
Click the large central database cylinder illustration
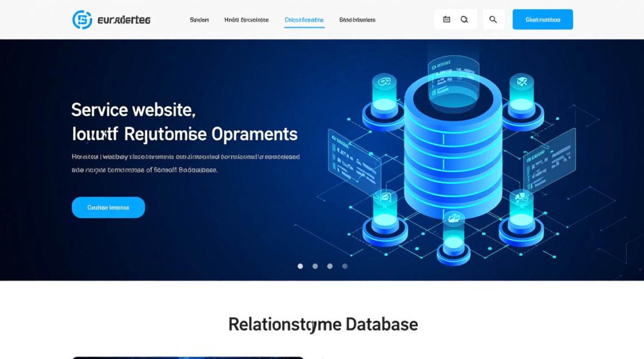tap(453, 153)
